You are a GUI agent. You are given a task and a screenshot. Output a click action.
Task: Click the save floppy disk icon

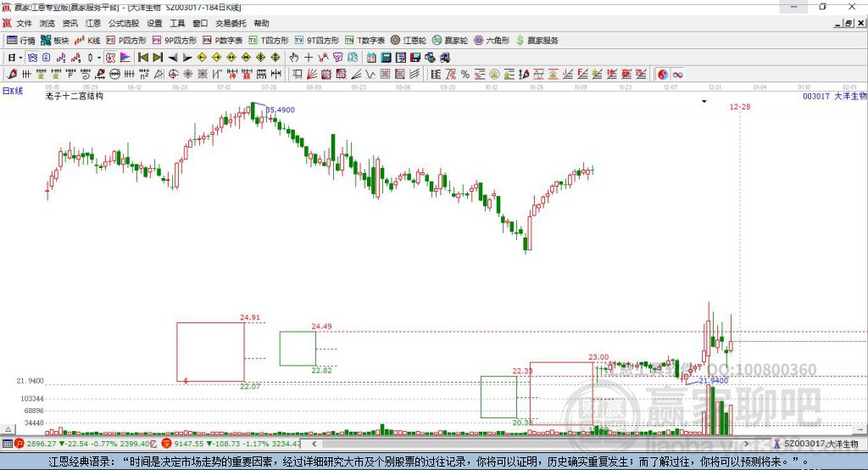pos(415,58)
